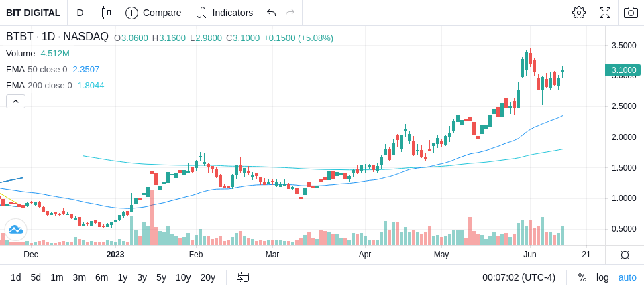Viewport: 644px width, 290px height.
Task: Set the time range to 3m
Action: coord(79,278)
